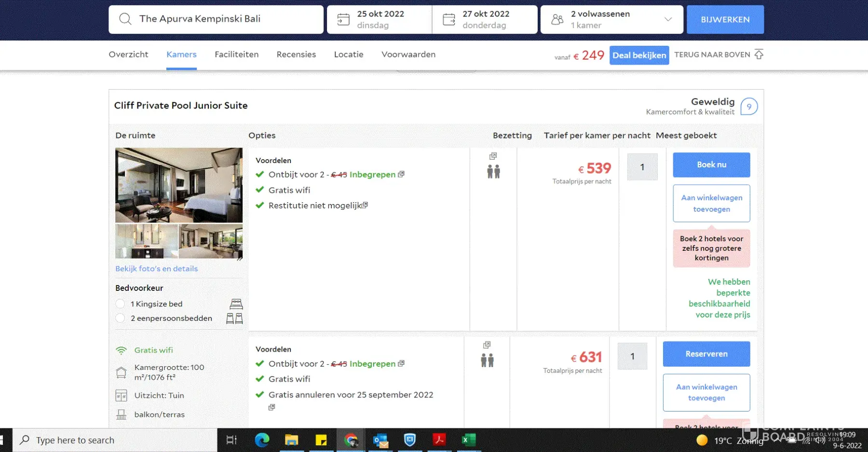This screenshot has height=452, width=868.
Task: Open info icon beside Restitutie niet mogelijk
Action: pos(365,205)
